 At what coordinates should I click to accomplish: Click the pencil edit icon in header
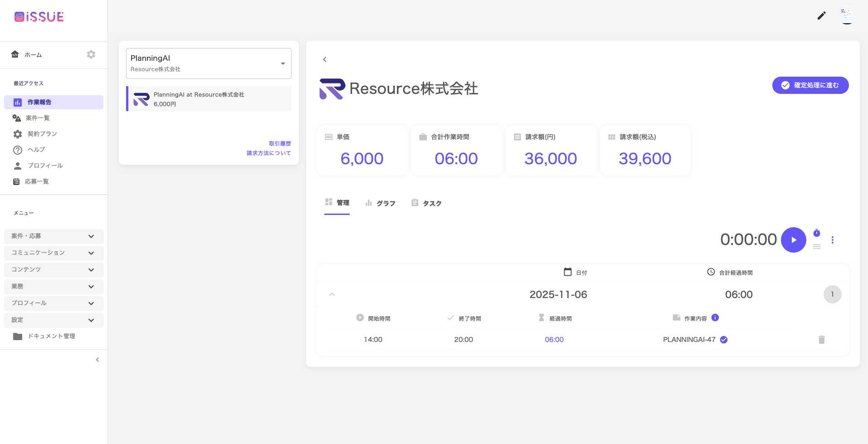(x=821, y=16)
